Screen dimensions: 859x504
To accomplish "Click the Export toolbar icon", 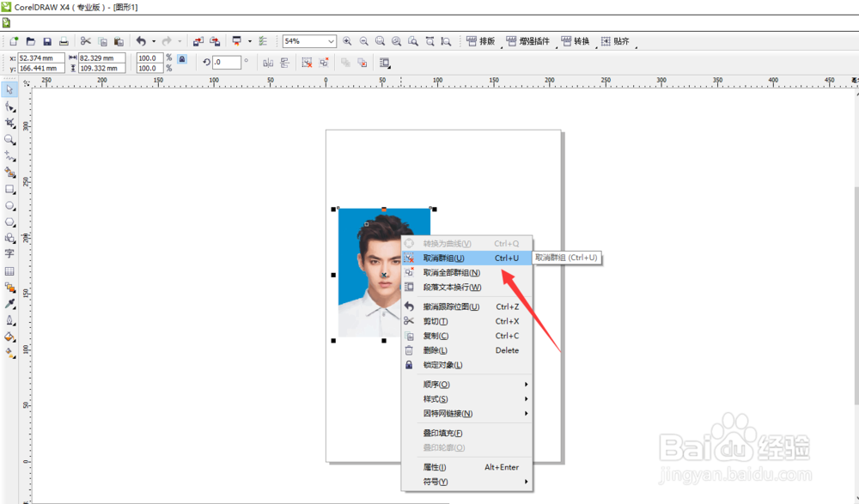I will coord(215,41).
